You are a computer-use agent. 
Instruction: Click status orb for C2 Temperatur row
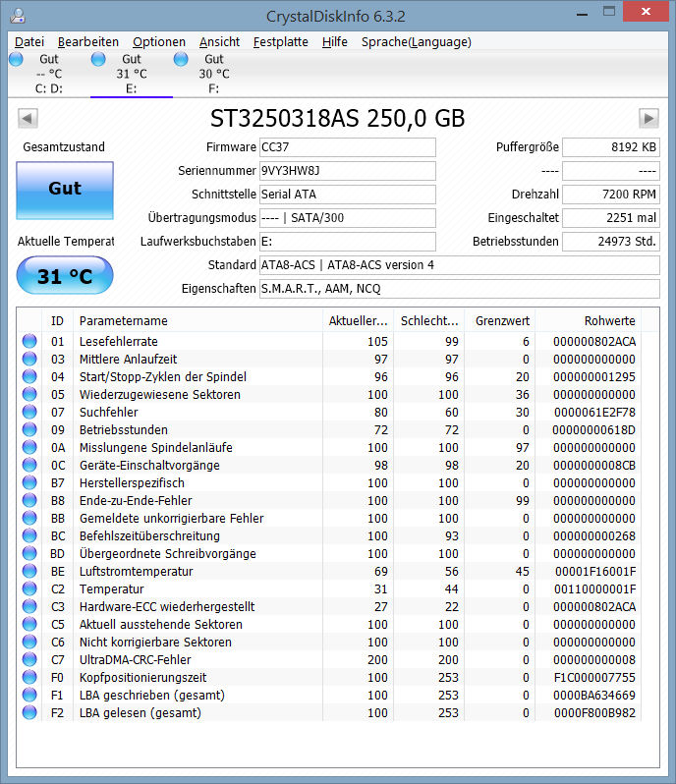(29, 588)
